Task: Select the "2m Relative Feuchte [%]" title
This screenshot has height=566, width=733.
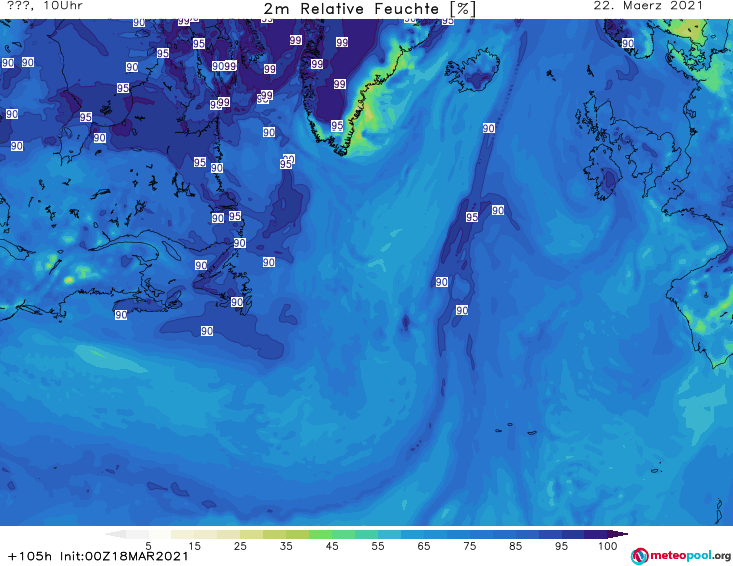Action: pyautogui.click(x=369, y=8)
